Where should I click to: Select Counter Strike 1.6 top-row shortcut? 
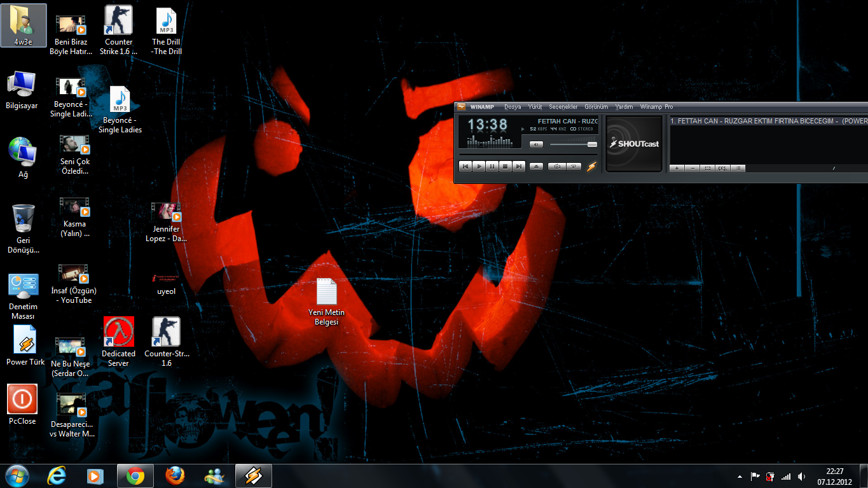click(119, 31)
